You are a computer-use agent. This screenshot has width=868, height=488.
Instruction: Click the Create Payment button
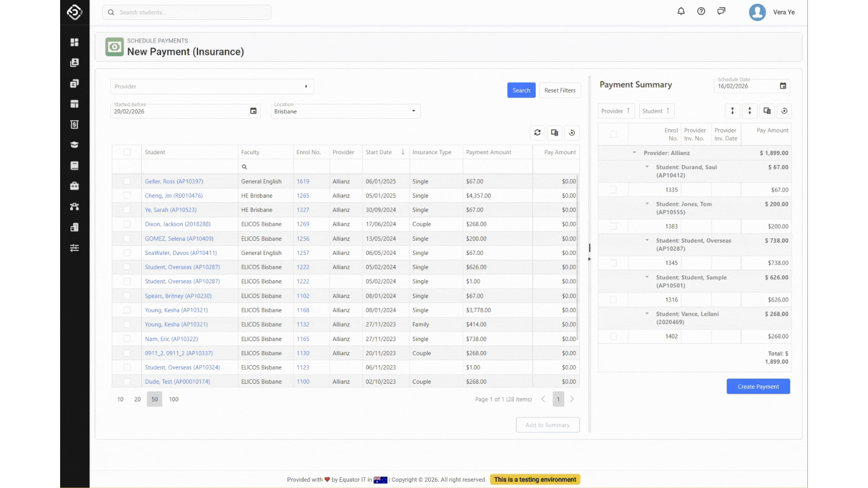tap(758, 386)
